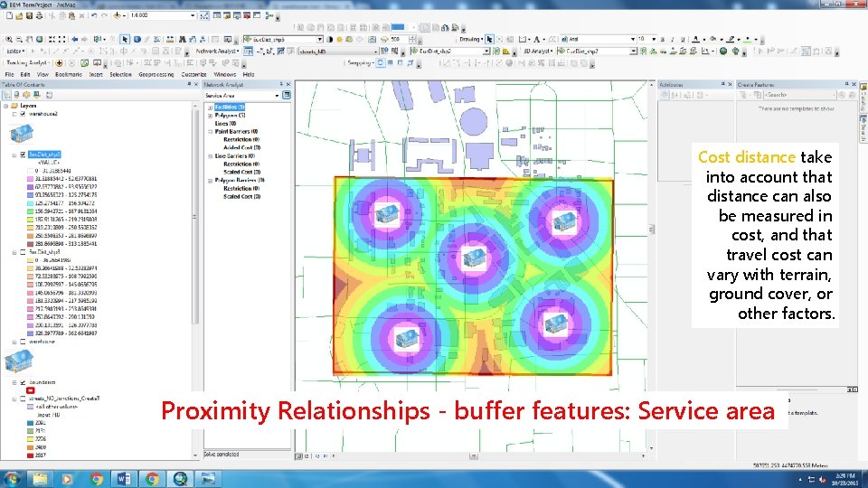Open the Edit menu
The height and width of the screenshot is (488, 868).
tap(25, 74)
